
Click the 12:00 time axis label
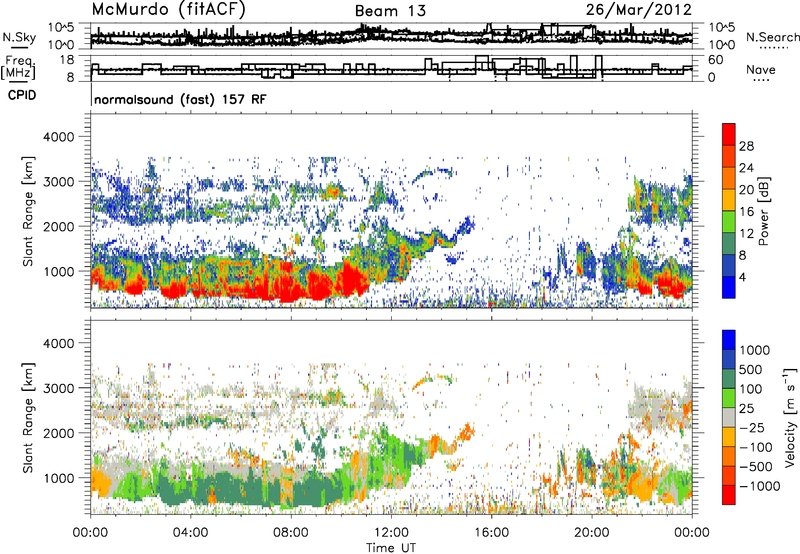[391, 533]
